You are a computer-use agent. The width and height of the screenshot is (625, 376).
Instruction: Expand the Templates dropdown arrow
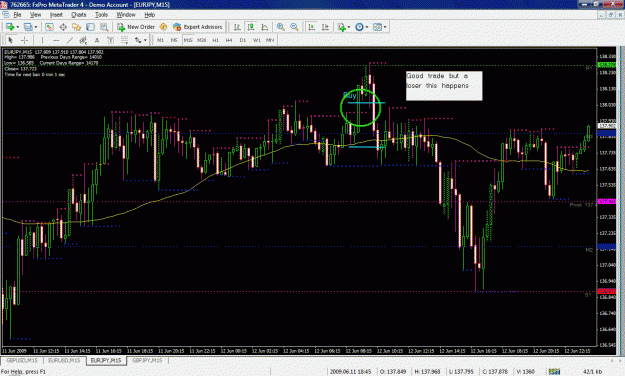coord(385,27)
